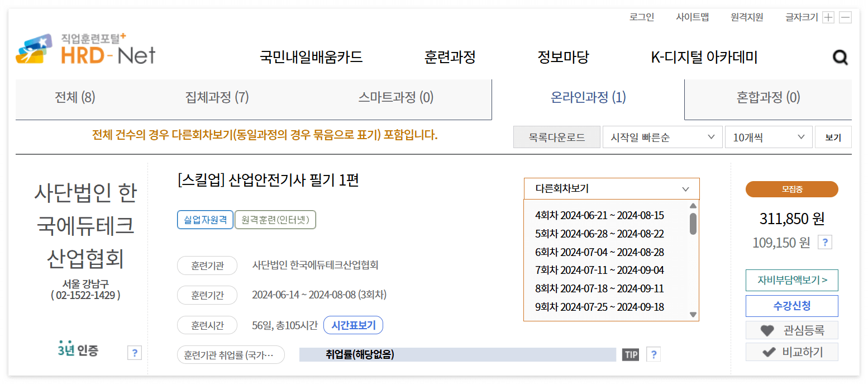Change sort order with 시작일 빠른순 dropdown

(x=662, y=136)
